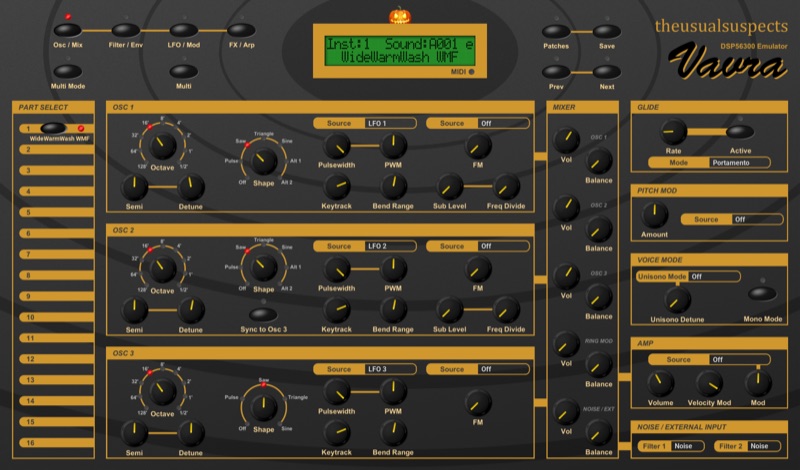Open Glide Mode dropdown Portamento
This screenshot has width=800, height=470.
point(709,163)
